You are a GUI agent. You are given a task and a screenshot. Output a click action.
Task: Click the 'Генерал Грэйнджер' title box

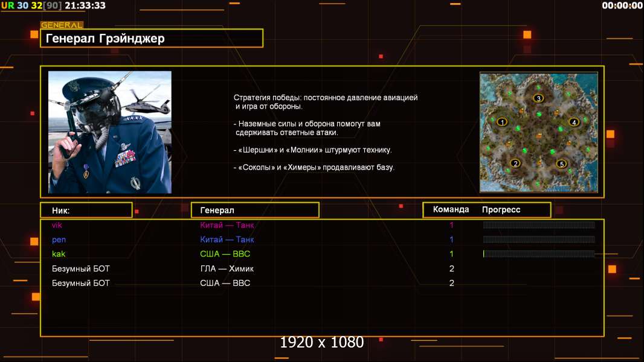pyautogui.click(x=152, y=38)
